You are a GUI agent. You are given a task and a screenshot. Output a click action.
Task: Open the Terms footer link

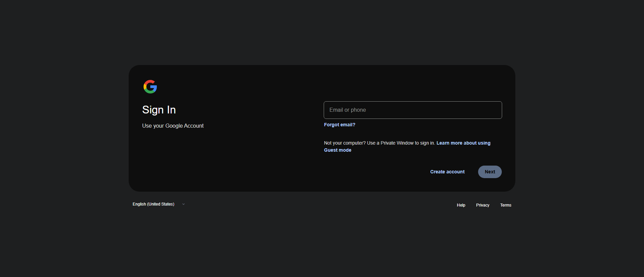[506, 205]
